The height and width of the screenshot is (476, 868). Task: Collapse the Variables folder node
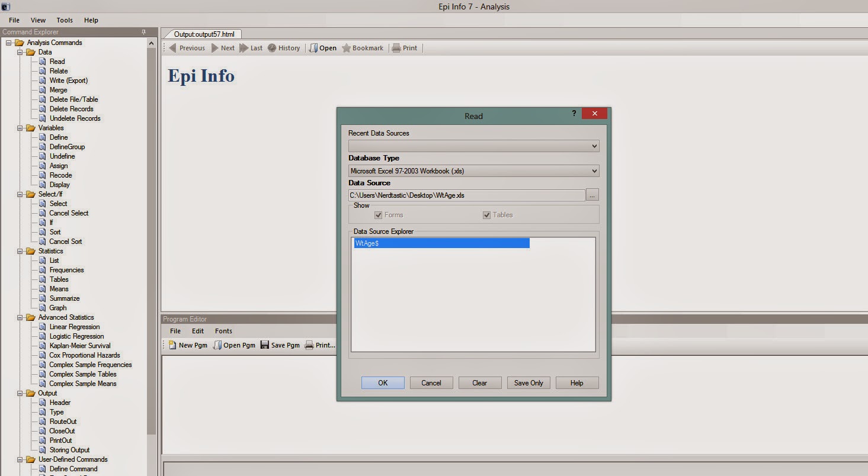coord(20,128)
